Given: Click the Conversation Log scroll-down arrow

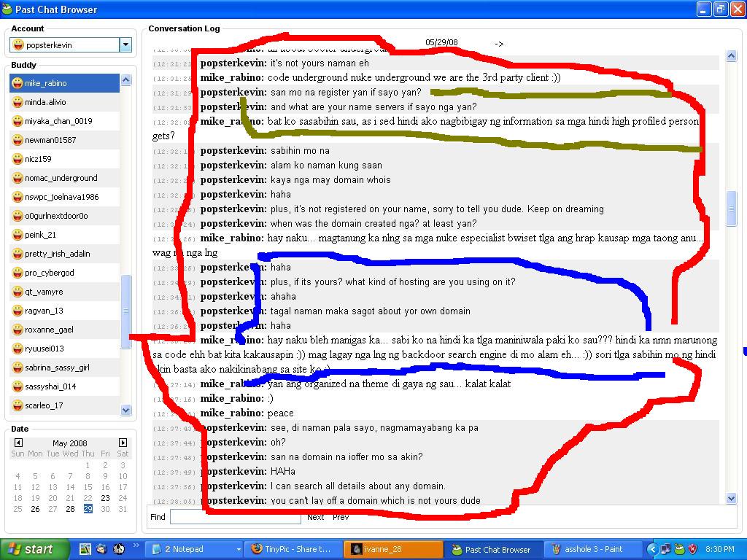Looking at the screenshot, I should (731, 498).
